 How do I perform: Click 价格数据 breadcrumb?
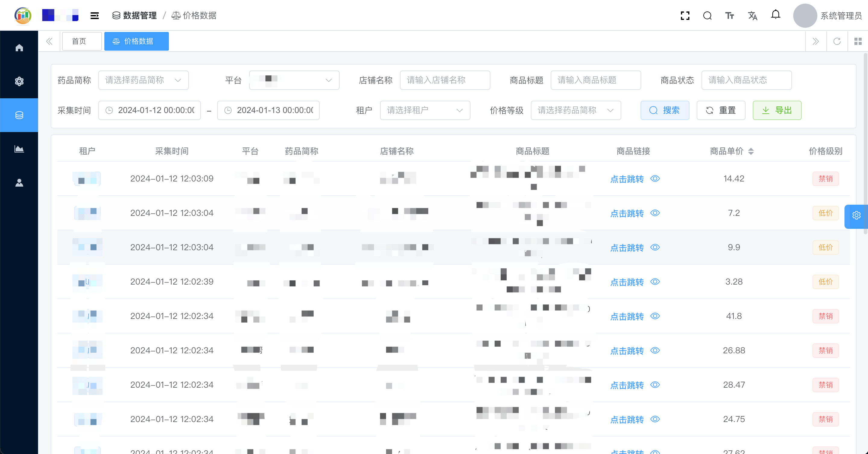[x=194, y=15]
